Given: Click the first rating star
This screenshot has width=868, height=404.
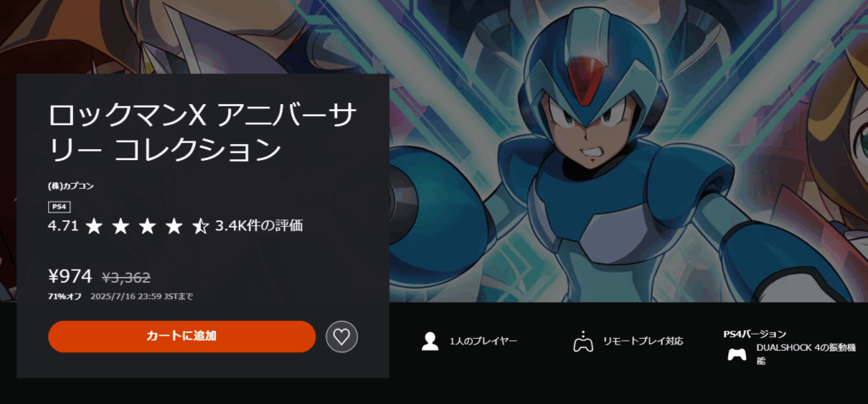Looking at the screenshot, I should pyautogui.click(x=94, y=226).
